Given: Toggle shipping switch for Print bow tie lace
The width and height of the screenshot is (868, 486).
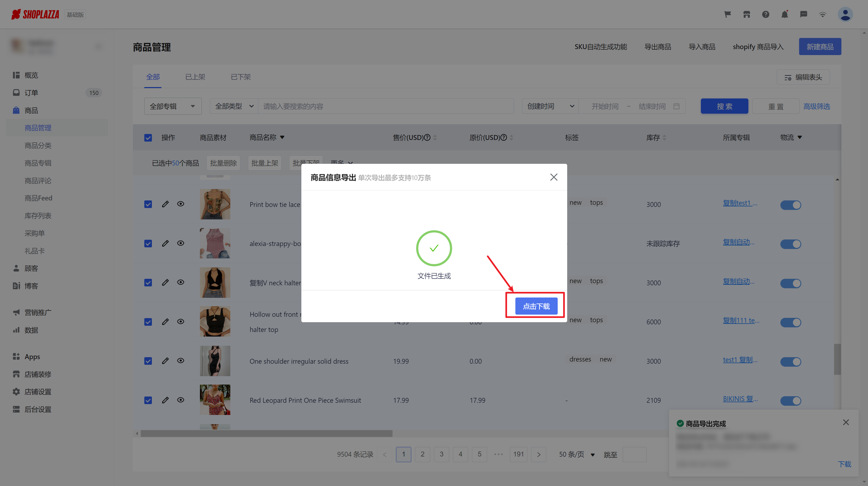Looking at the screenshot, I should coord(790,205).
